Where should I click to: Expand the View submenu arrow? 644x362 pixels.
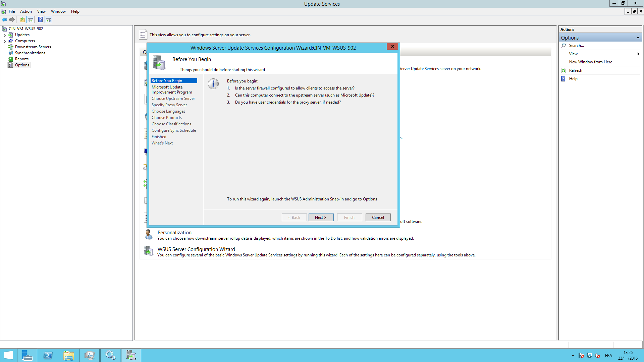click(638, 54)
